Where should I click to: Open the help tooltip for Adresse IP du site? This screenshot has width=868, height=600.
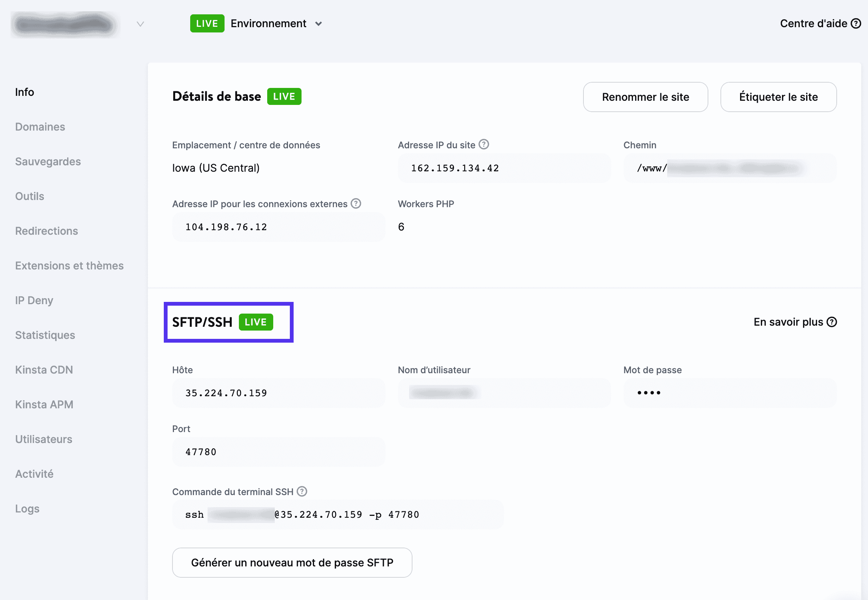pyautogui.click(x=483, y=144)
